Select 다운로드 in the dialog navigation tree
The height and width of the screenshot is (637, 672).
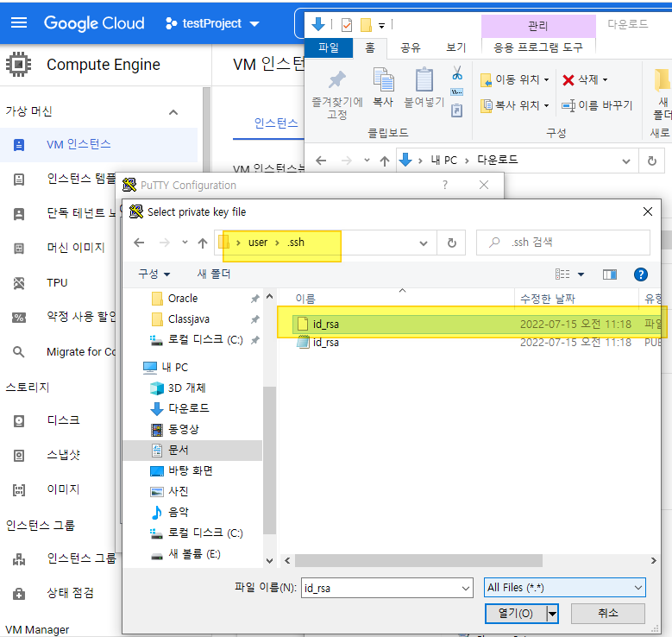pos(189,408)
